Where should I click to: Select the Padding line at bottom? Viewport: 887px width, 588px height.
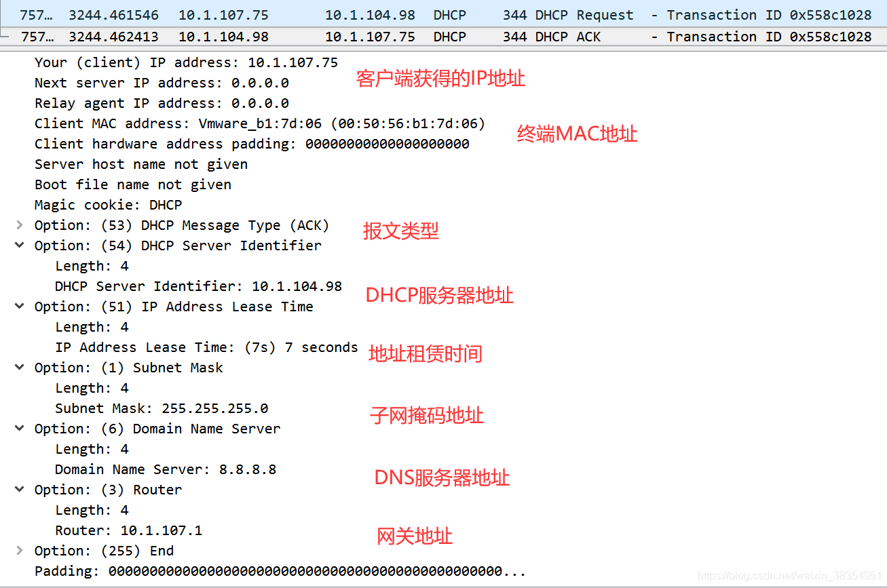[280, 571]
